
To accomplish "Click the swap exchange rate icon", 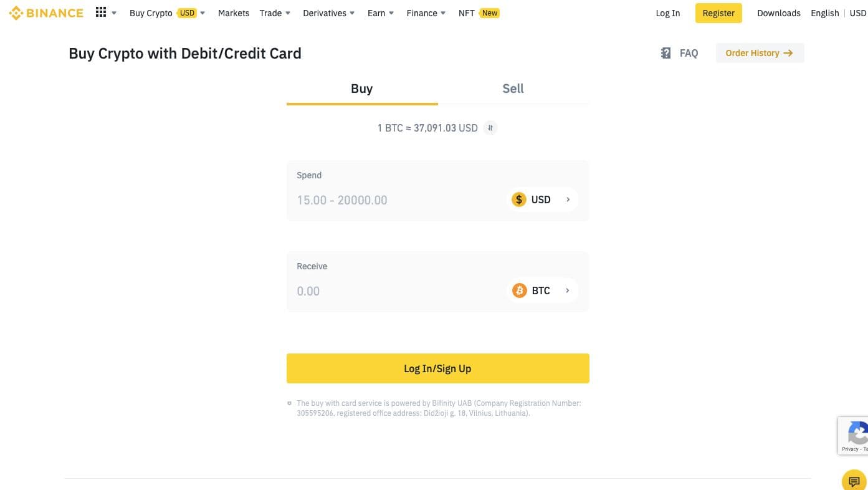I will click(490, 128).
